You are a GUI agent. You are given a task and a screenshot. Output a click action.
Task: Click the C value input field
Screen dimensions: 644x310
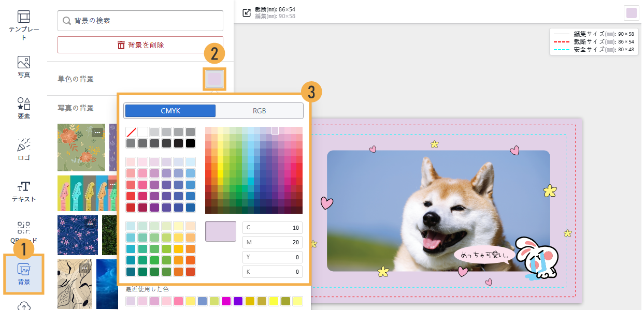click(x=273, y=228)
